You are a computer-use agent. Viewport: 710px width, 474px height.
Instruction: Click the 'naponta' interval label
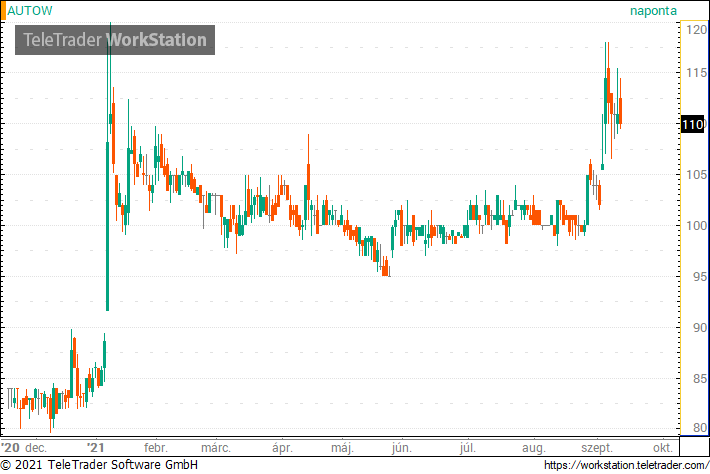pos(653,11)
